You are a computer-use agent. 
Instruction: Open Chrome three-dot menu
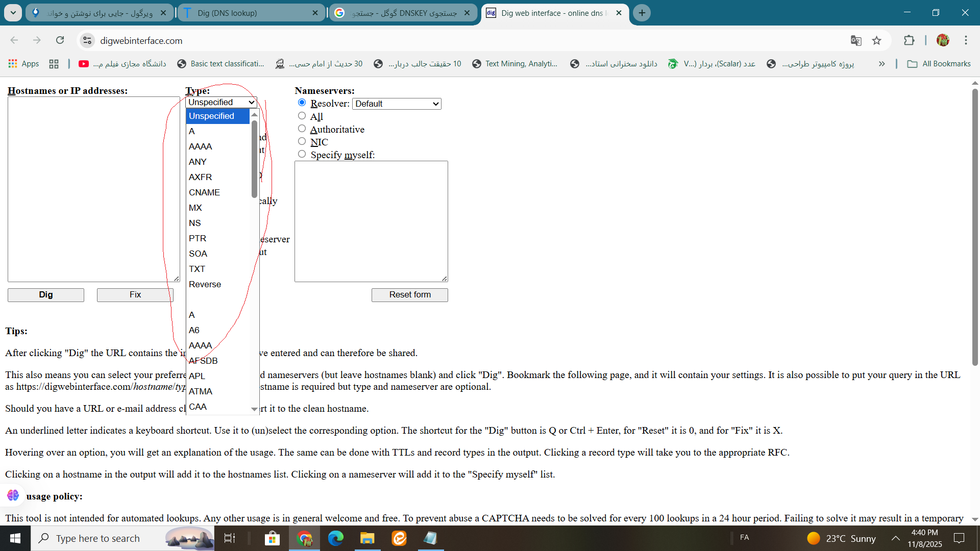(x=966, y=40)
